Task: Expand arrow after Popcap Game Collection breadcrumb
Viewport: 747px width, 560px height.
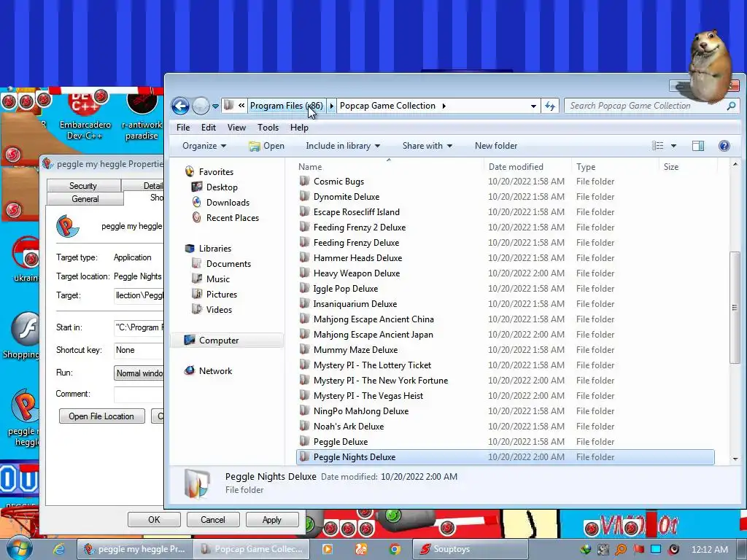Action: click(444, 106)
